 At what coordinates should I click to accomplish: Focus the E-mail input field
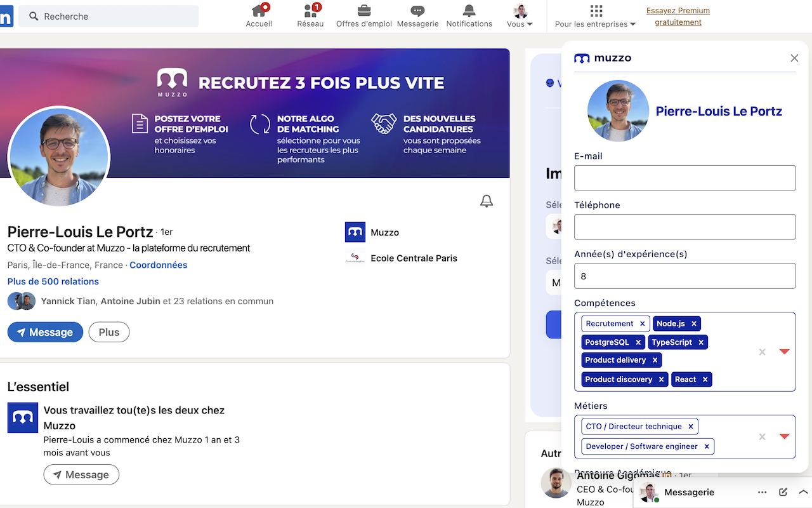(x=684, y=178)
